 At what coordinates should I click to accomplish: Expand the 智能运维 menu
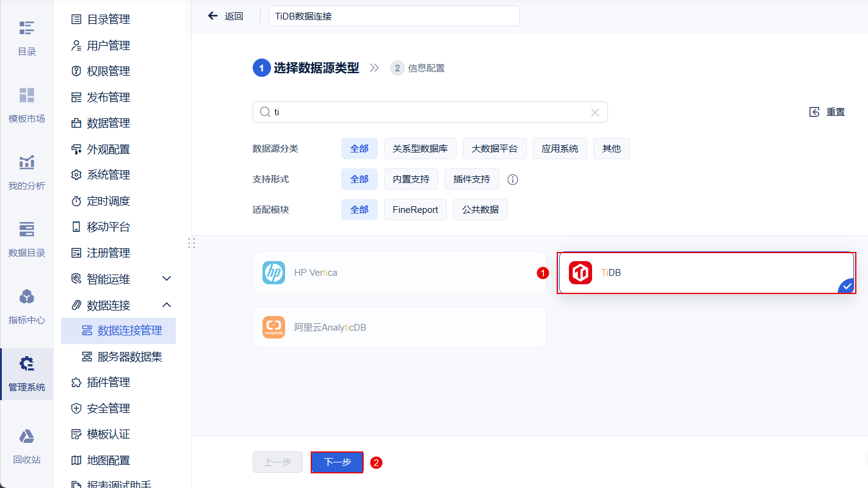point(167,279)
